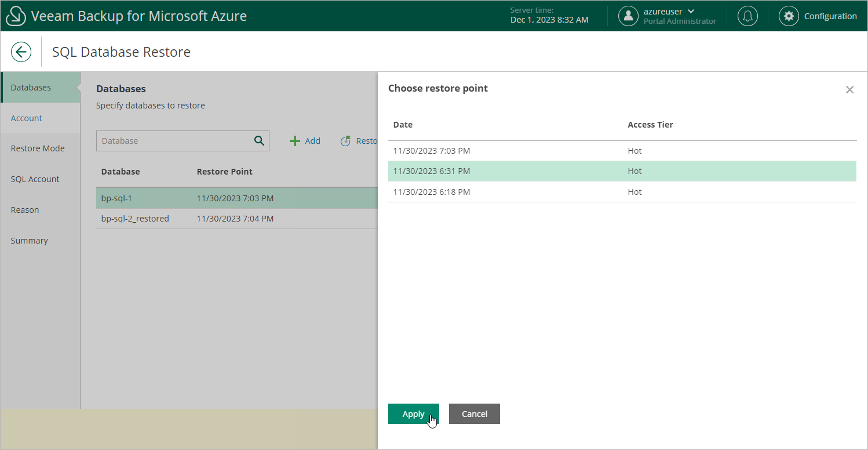Click the Add databases link
Screen dimensions: 868x450
coord(312,141)
